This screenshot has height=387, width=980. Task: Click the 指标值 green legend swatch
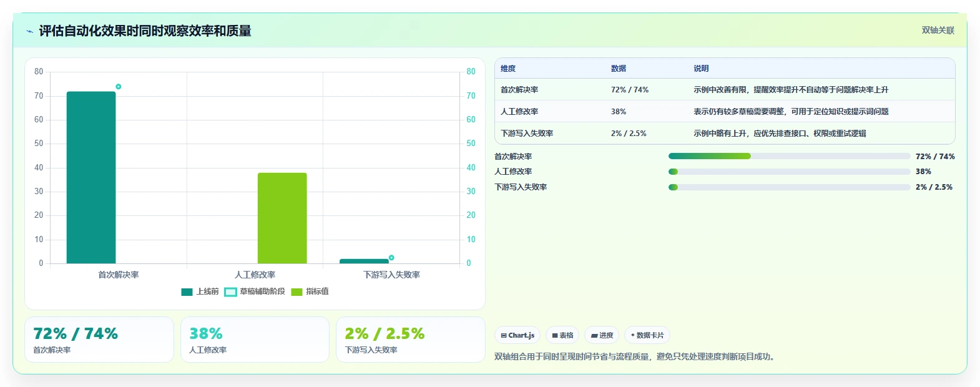(x=296, y=292)
